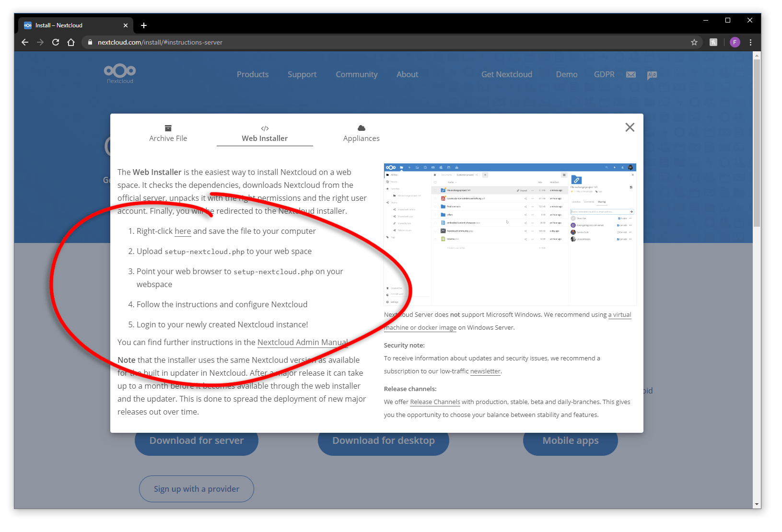Open the browser extension icon
782x532 pixels.
click(713, 42)
